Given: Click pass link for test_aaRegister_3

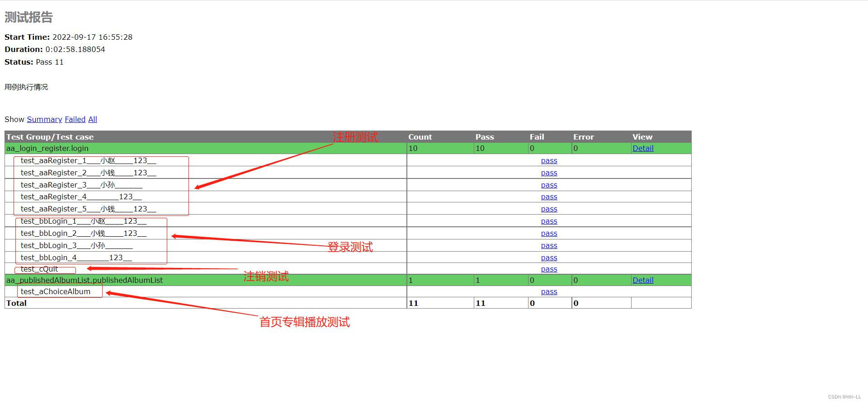Looking at the screenshot, I should [549, 185].
